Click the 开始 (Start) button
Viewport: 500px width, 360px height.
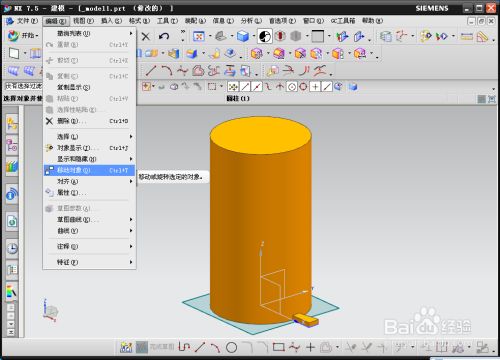point(23,36)
